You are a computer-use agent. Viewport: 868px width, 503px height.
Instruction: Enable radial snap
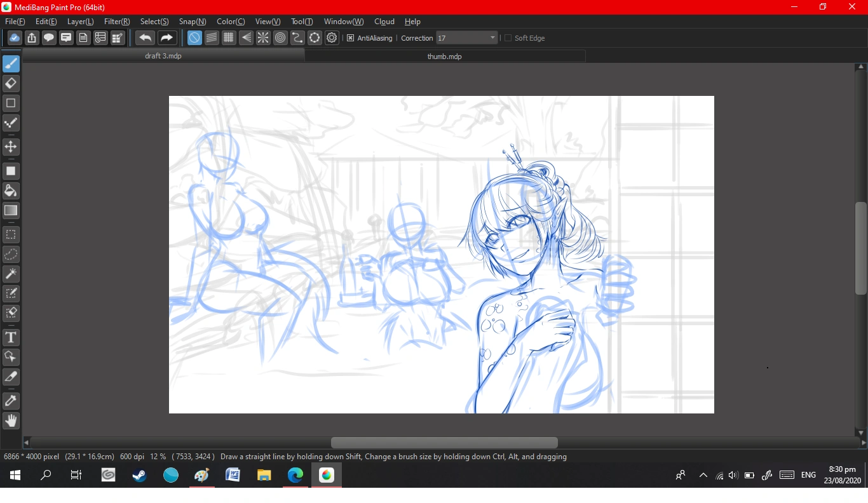[x=263, y=38]
